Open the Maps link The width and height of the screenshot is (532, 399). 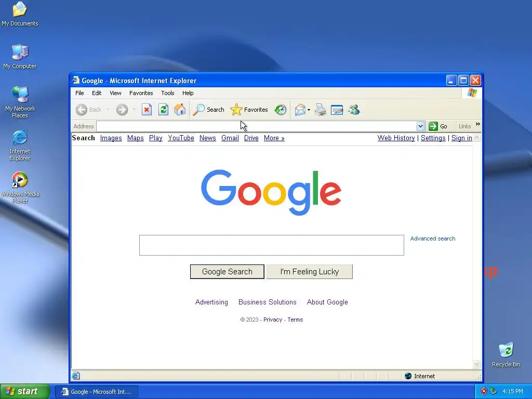tap(136, 138)
